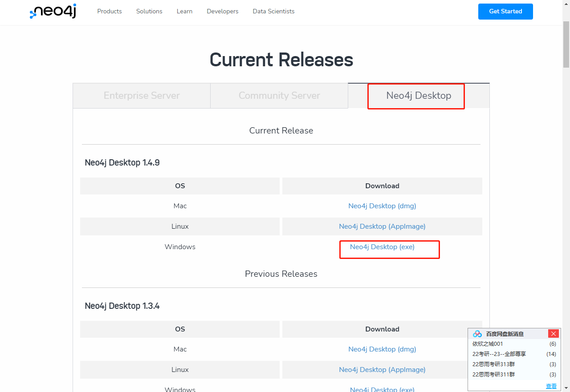Click the Neo4j Desktop 1.4.9 heading
The image size is (570, 392).
tap(122, 162)
